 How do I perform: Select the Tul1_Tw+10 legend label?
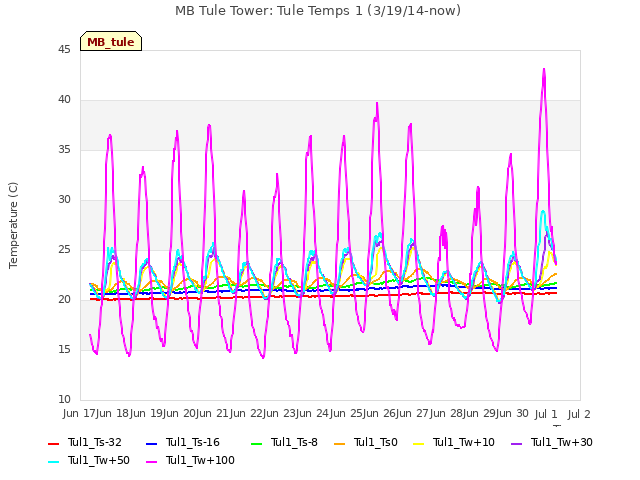(x=464, y=442)
